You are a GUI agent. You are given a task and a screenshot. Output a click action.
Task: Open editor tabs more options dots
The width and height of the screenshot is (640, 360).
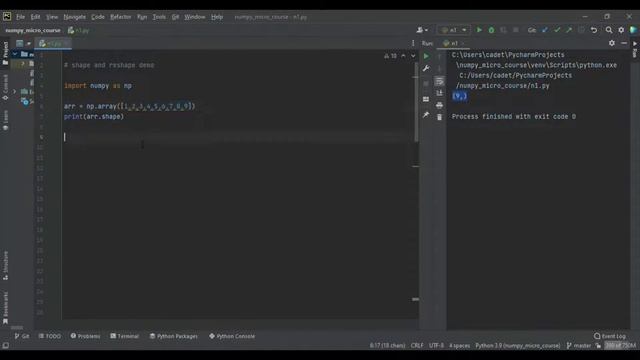(x=413, y=43)
